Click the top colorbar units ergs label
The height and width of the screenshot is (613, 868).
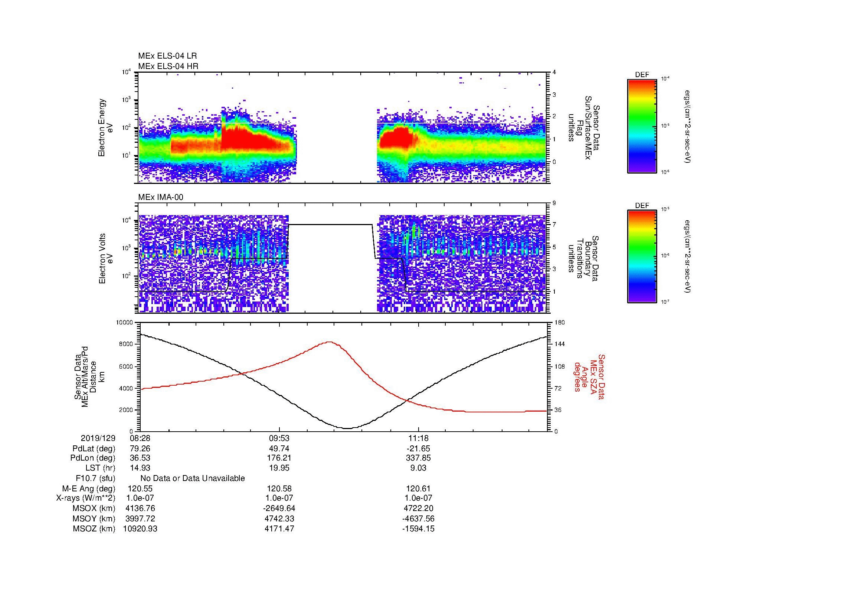687,126
